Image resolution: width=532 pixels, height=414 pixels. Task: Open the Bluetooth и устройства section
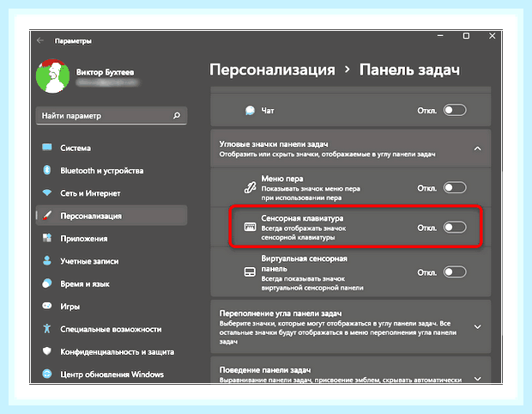tap(112, 170)
